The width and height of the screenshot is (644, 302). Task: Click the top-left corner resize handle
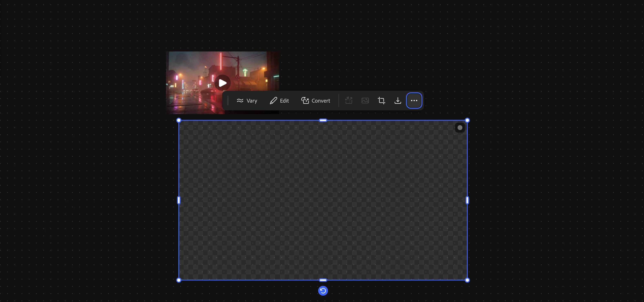(179, 120)
